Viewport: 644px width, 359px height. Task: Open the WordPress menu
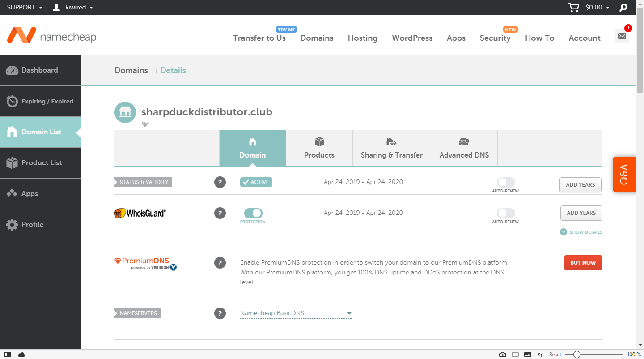tap(412, 38)
